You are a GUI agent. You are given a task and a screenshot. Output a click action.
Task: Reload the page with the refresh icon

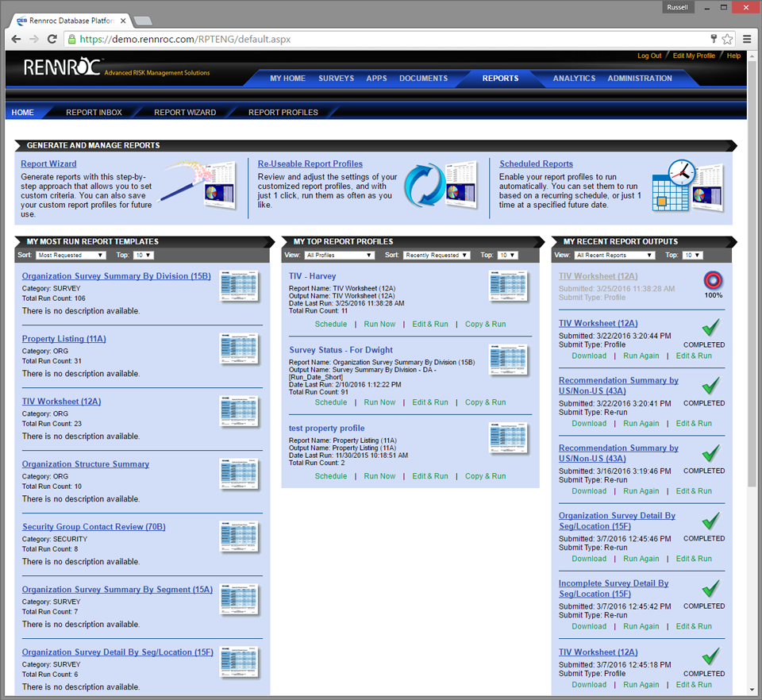(x=52, y=40)
